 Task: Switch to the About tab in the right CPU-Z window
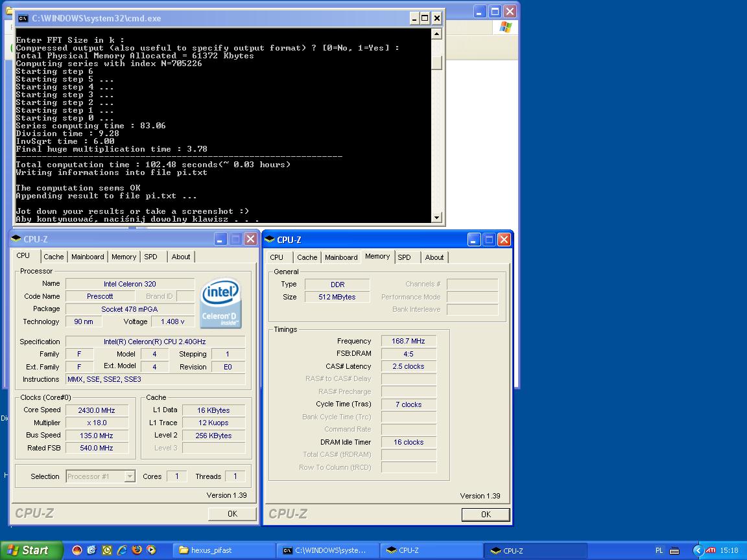(434, 257)
